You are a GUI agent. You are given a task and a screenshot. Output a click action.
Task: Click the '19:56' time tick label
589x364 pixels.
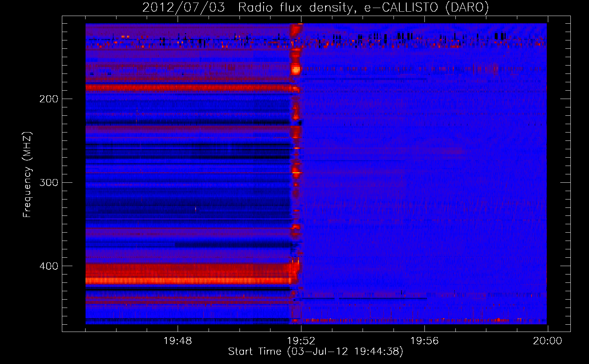[424, 341]
